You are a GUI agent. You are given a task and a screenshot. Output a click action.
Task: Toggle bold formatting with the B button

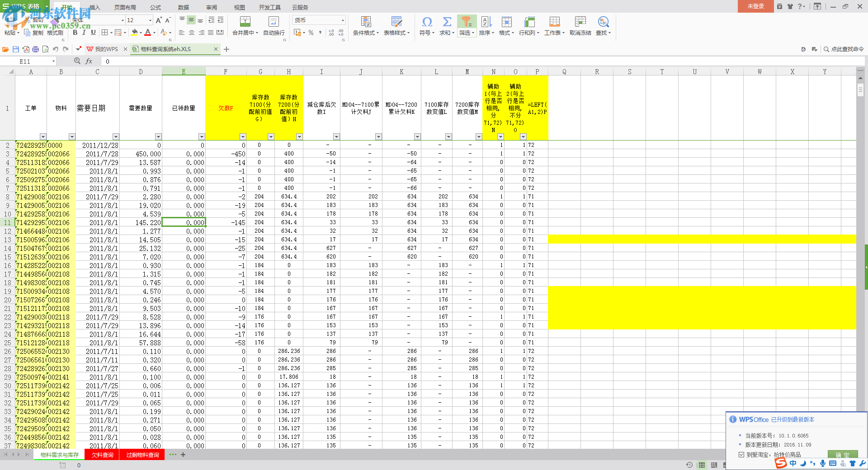tap(75, 33)
